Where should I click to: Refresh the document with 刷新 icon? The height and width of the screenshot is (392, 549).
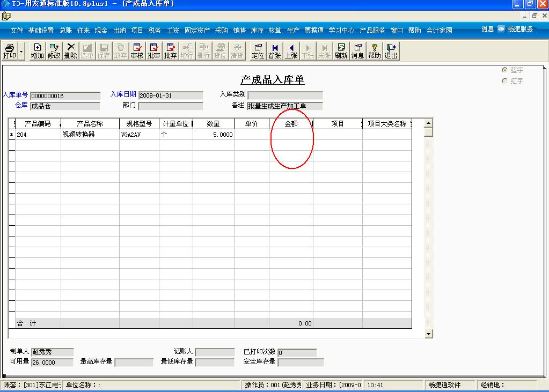(x=341, y=51)
